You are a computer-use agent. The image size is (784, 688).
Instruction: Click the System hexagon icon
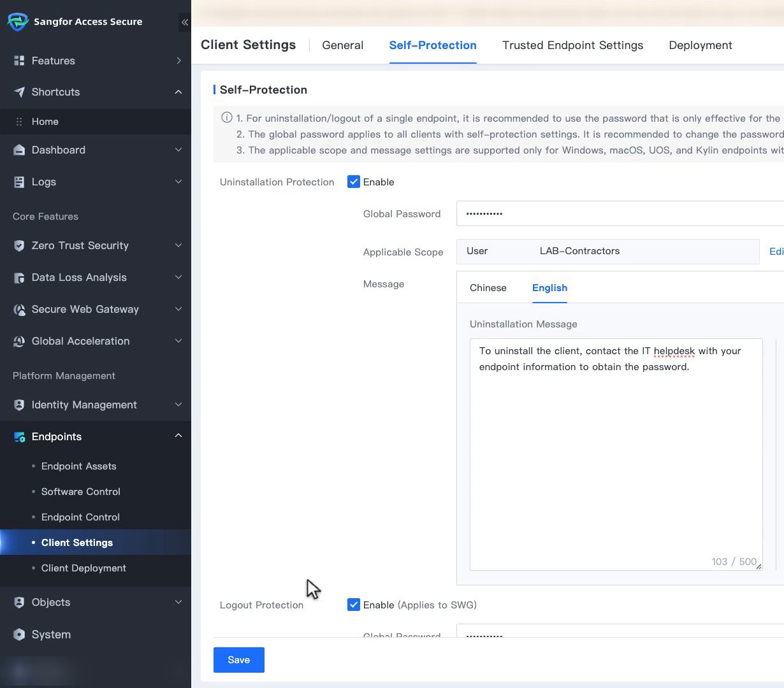(x=19, y=634)
